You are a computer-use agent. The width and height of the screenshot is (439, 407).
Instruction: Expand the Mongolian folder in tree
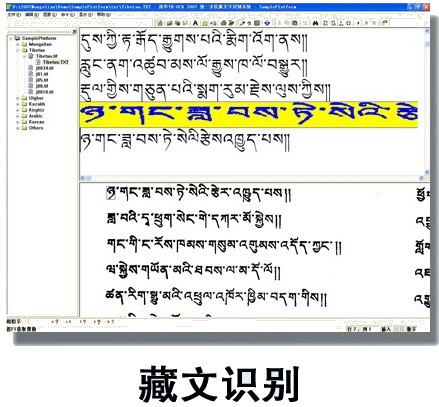pos(18,44)
